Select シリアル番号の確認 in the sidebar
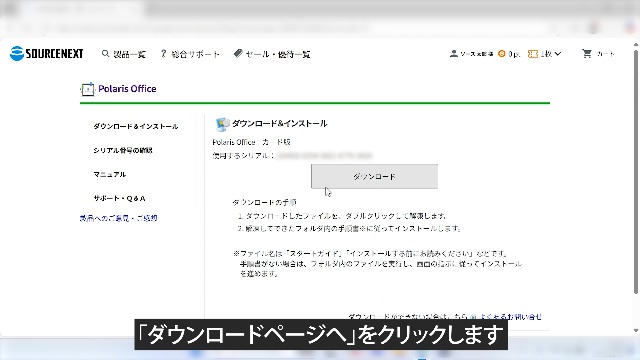640x360 pixels. 123,150
